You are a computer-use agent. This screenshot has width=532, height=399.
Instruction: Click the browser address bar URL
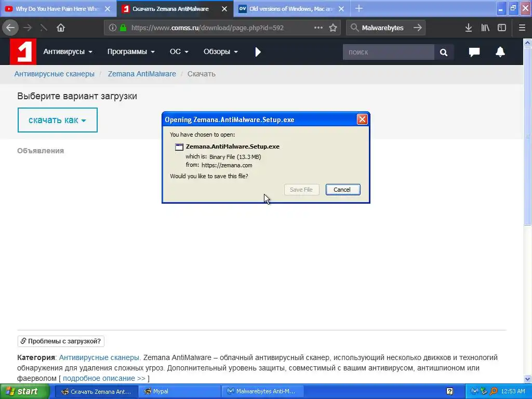207,28
